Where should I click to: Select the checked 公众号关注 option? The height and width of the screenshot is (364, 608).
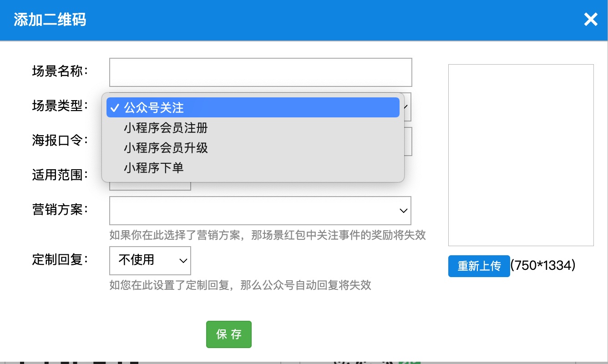point(253,108)
